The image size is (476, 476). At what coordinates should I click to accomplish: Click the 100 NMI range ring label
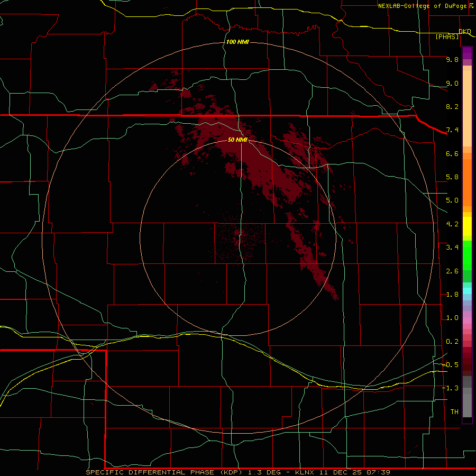point(237,42)
